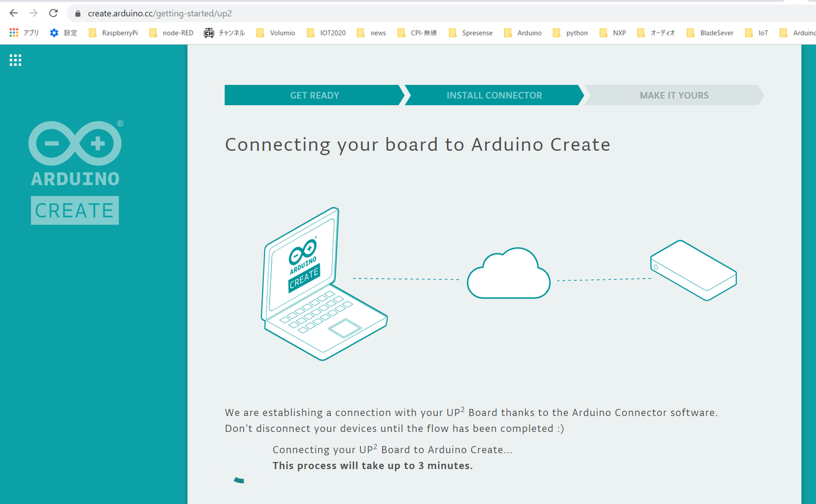Open the チャンネル bookmark
This screenshot has width=816, height=504.
[x=224, y=32]
